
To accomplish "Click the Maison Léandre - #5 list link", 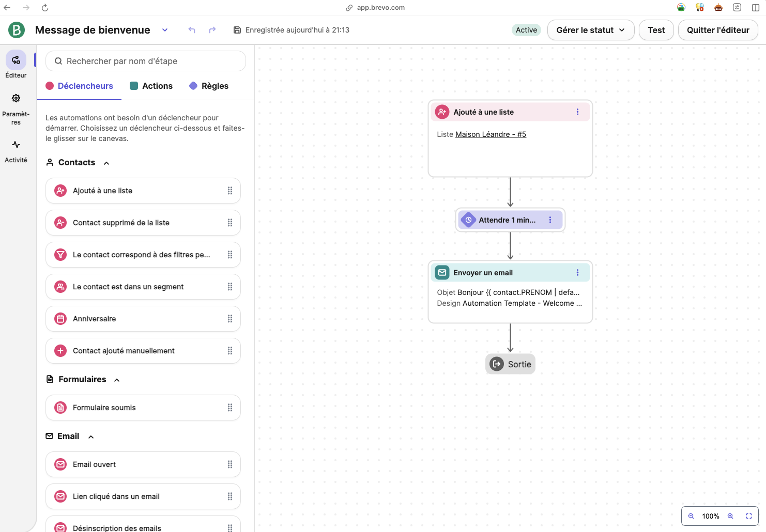I will (x=491, y=134).
